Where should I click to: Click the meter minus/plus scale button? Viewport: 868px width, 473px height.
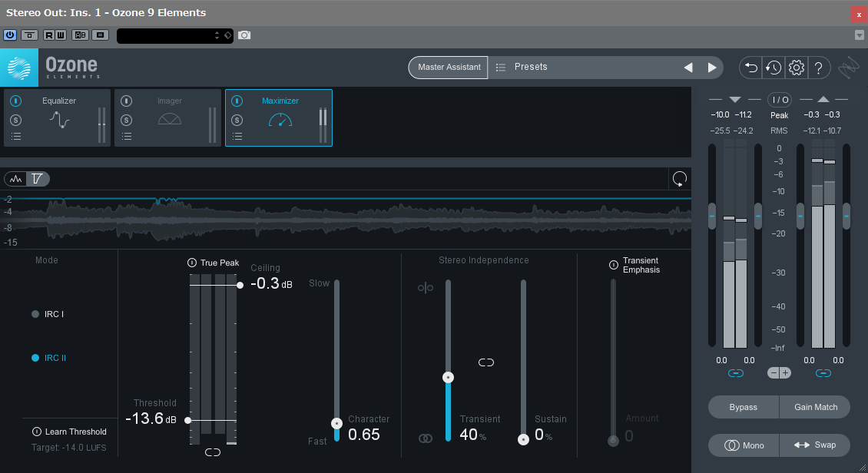coord(779,373)
